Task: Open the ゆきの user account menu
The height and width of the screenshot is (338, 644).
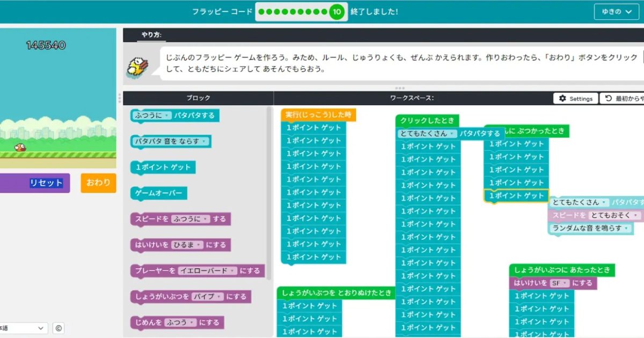Action: [616, 12]
